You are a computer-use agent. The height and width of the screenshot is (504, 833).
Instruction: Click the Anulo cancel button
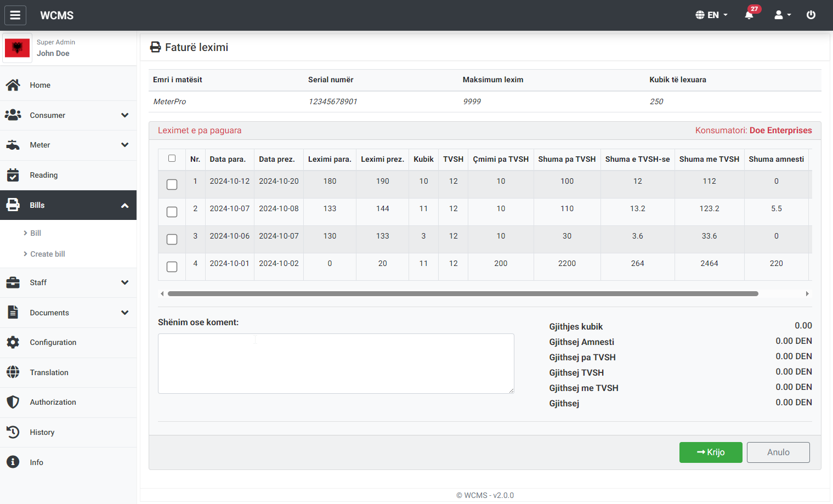pos(778,452)
